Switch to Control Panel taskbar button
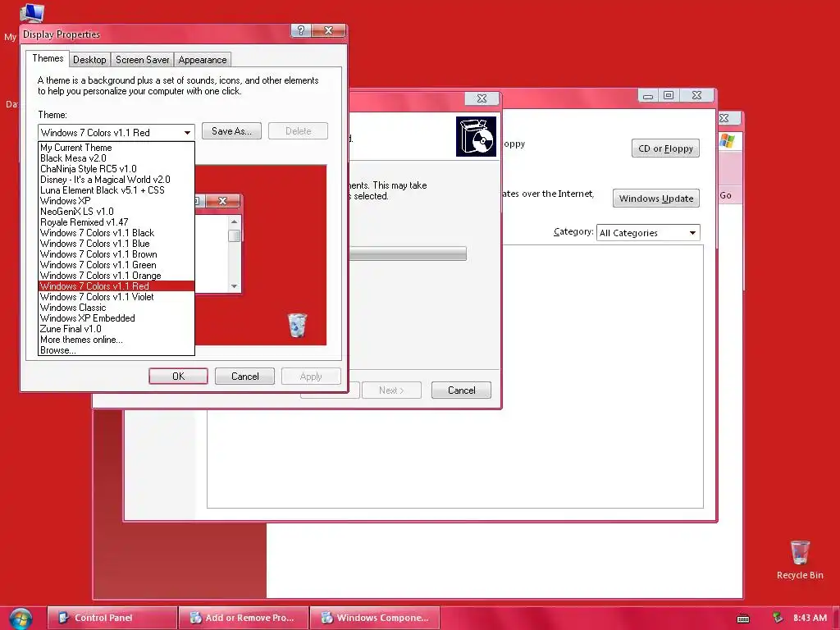 [x=112, y=618]
